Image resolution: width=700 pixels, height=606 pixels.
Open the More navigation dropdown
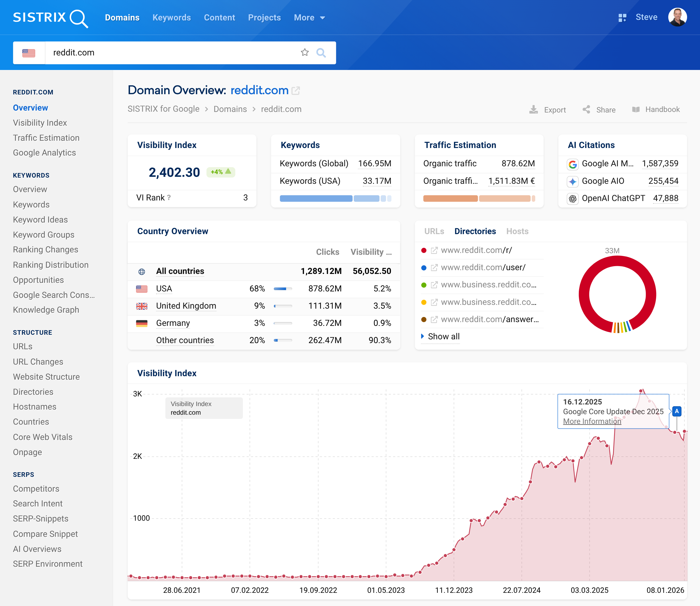pos(309,17)
